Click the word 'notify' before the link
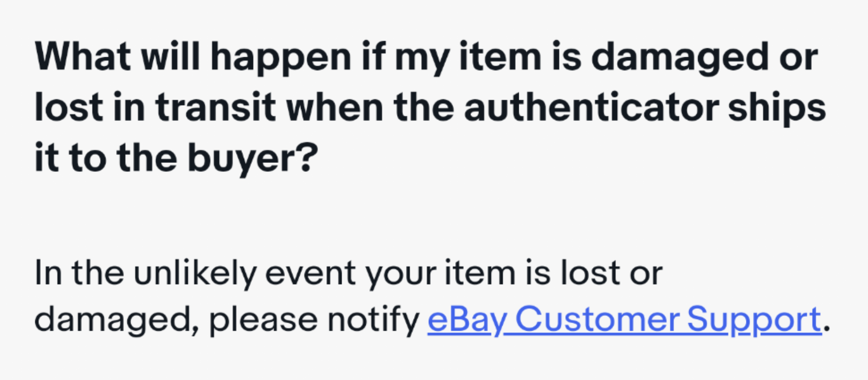 pyautogui.click(x=373, y=320)
